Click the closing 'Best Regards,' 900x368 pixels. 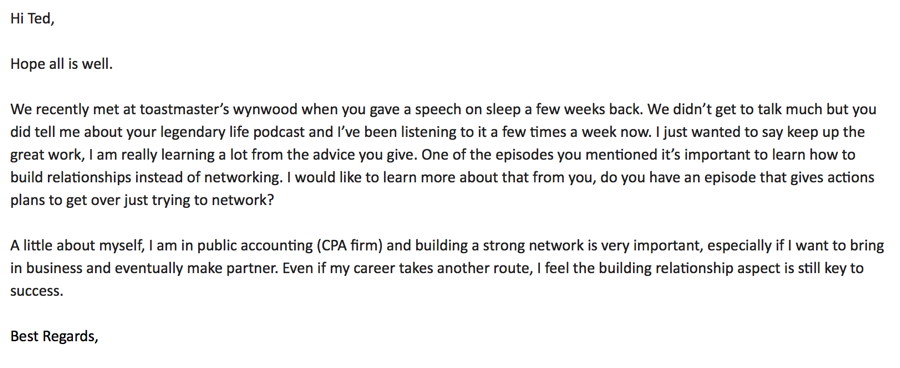coord(55,336)
